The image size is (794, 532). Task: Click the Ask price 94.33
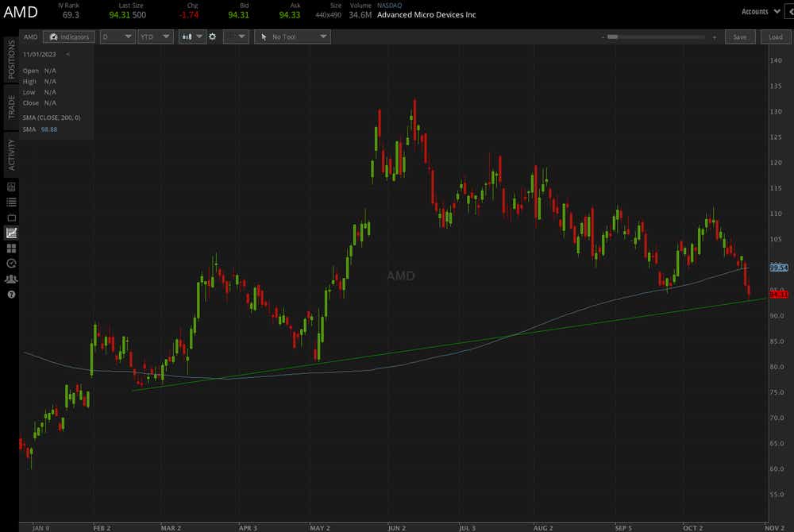(290, 15)
